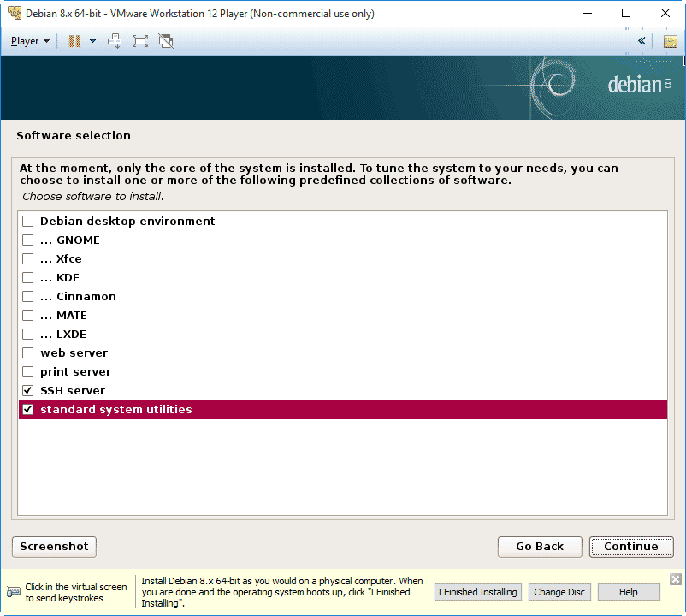Click the suspend/pause VM power icon
686x616 pixels.
pyautogui.click(x=74, y=41)
